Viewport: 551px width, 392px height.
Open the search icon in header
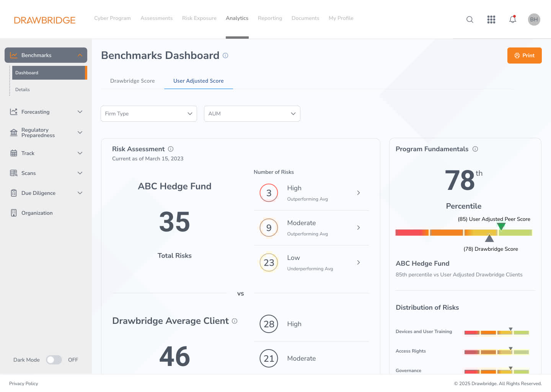pyautogui.click(x=470, y=20)
